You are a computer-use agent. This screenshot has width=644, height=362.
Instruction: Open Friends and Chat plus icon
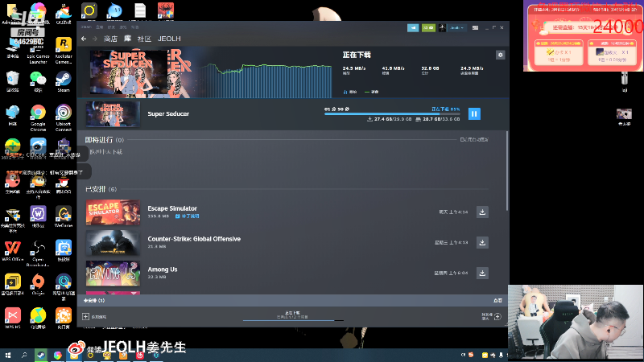click(497, 316)
